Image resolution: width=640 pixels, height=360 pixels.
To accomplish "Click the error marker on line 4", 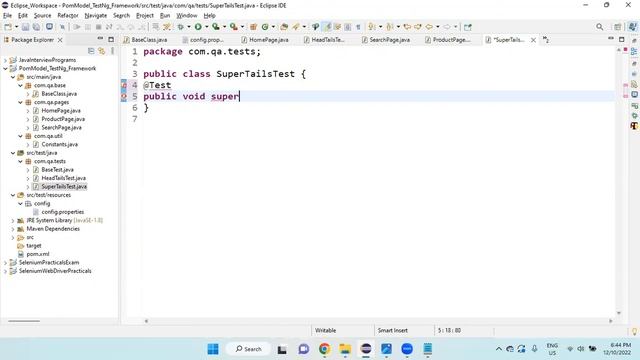I will click(124, 85).
